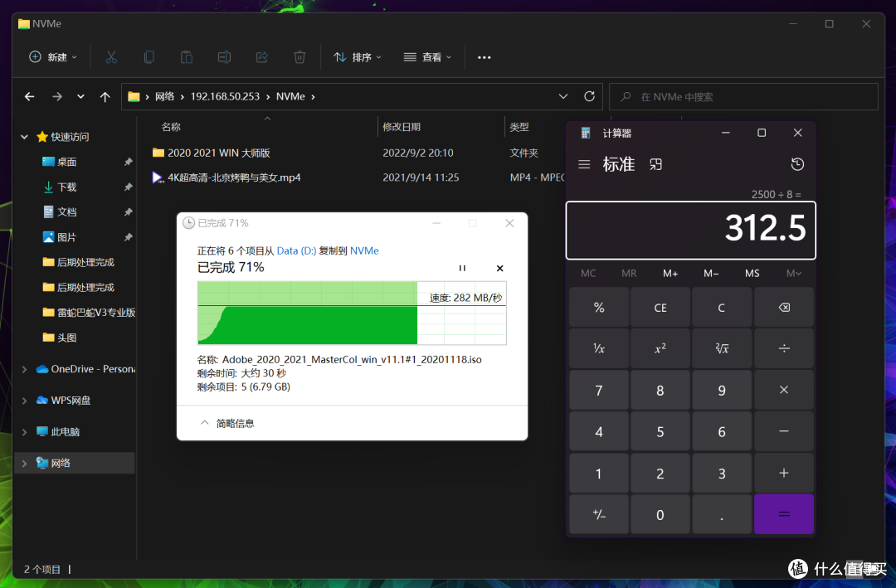Select the Paste icon in Explorer toolbar

tap(186, 56)
